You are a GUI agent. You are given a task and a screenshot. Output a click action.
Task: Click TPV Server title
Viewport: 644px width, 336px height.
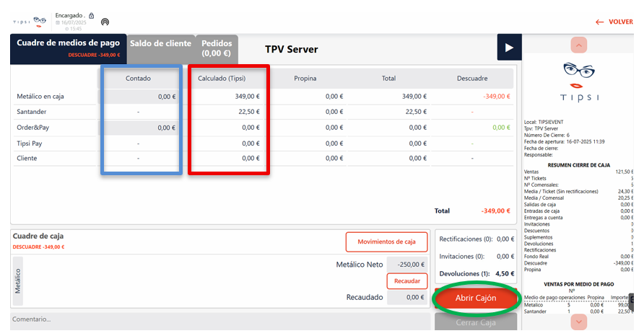291,49
